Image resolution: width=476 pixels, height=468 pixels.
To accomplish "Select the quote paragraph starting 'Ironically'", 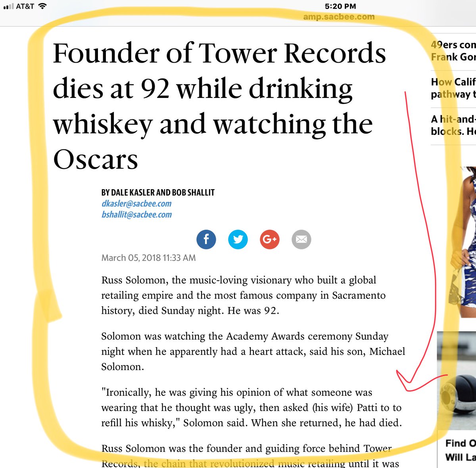I will (x=252, y=408).
